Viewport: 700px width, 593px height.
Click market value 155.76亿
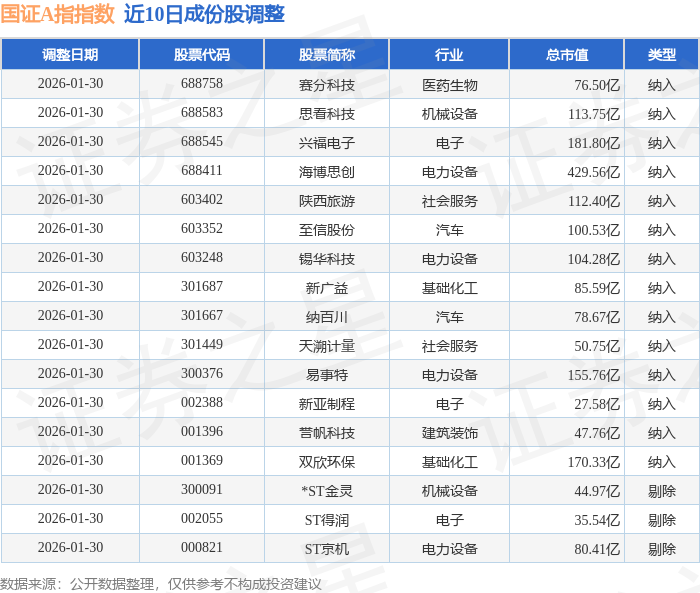594,375
